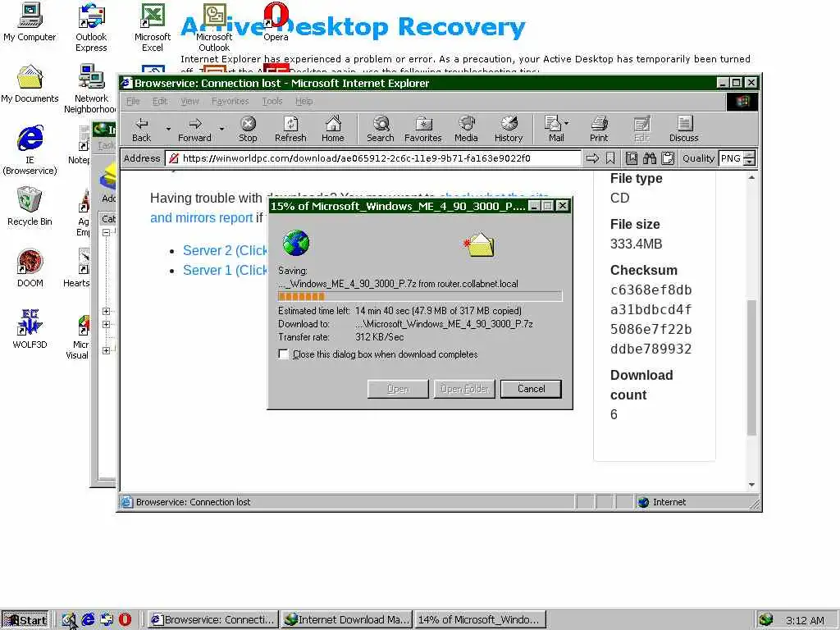Click the scrollbar up arrow
This screenshot has width=840, height=630.
click(x=751, y=177)
